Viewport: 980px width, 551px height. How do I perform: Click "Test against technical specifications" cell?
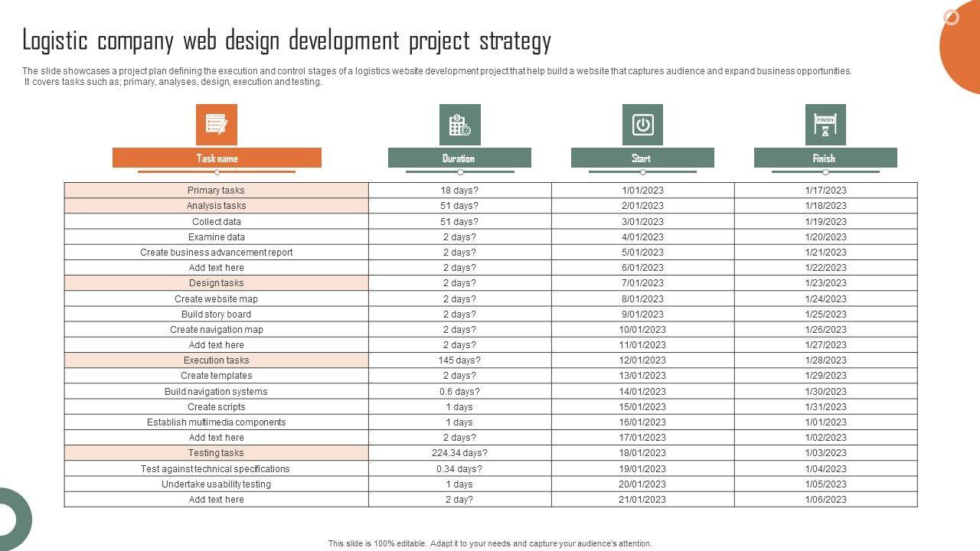coord(217,468)
